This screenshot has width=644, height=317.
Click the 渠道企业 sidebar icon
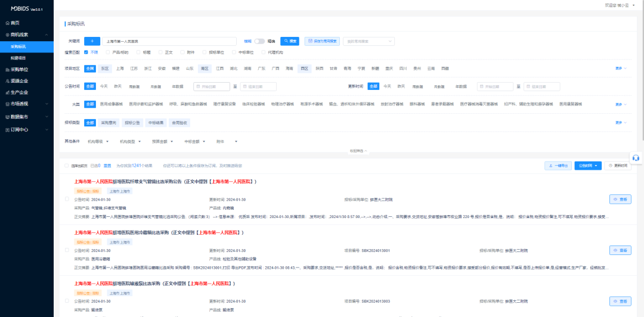pyautogui.click(x=7, y=81)
